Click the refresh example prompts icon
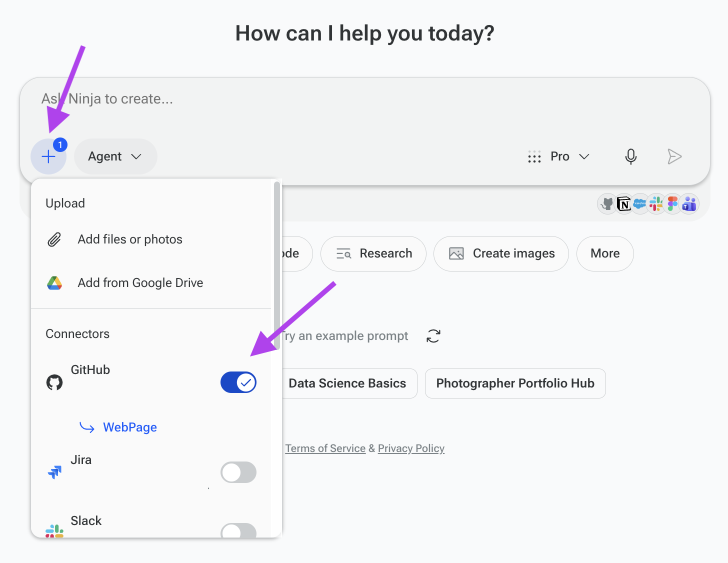728x563 pixels. click(x=433, y=336)
